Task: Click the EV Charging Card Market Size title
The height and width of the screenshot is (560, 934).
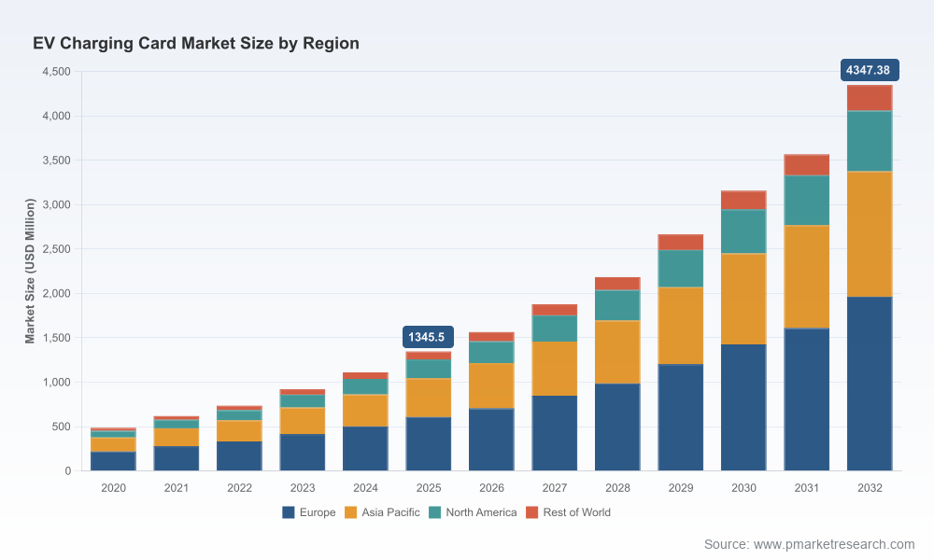Action: [x=196, y=44]
